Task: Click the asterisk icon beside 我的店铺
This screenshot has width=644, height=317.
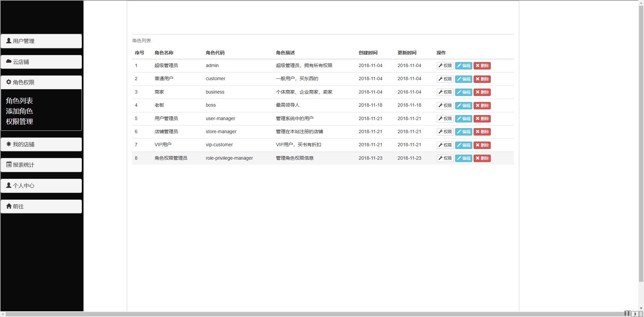Action: point(9,144)
